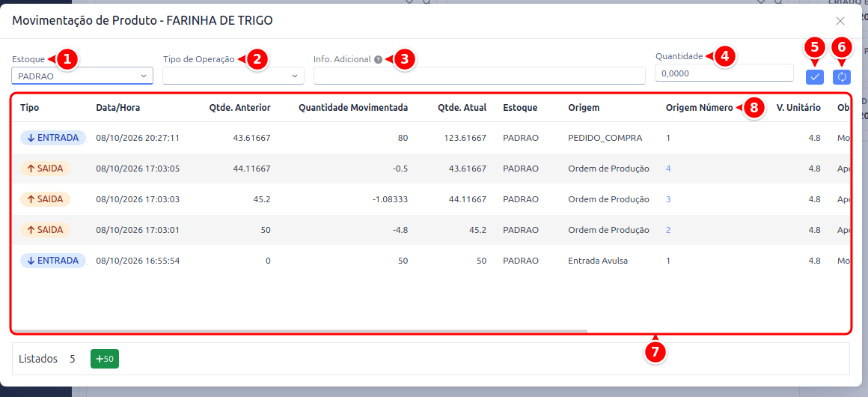Viewport: 868px width, 397px height.
Task: Click the Quantidade input field
Action: 724,73
